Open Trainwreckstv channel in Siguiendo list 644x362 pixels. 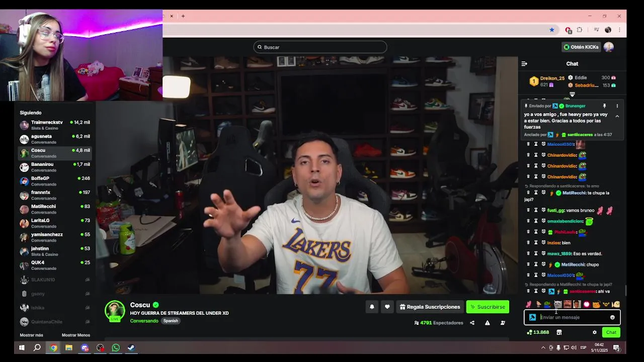click(x=55, y=125)
